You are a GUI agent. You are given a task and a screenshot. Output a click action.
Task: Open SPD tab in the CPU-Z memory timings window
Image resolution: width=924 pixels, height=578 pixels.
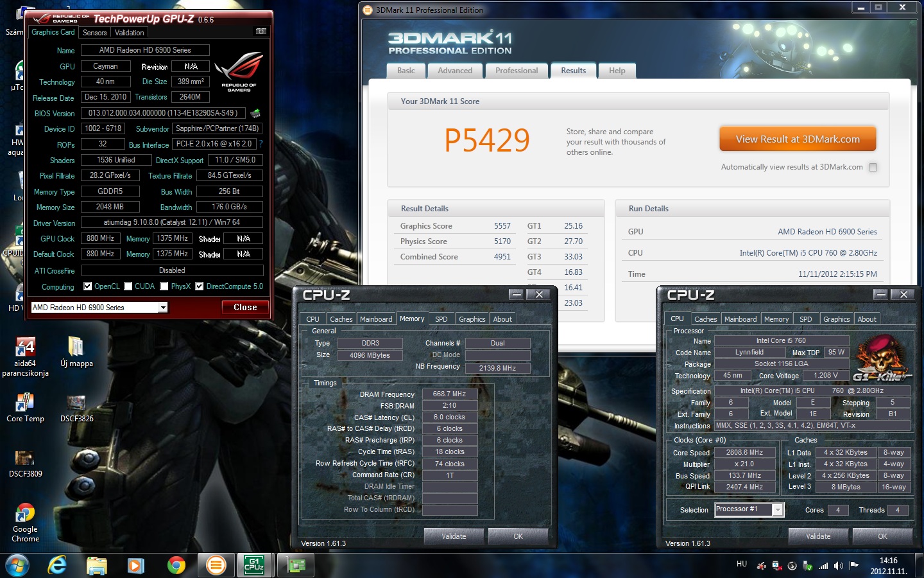point(441,319)
